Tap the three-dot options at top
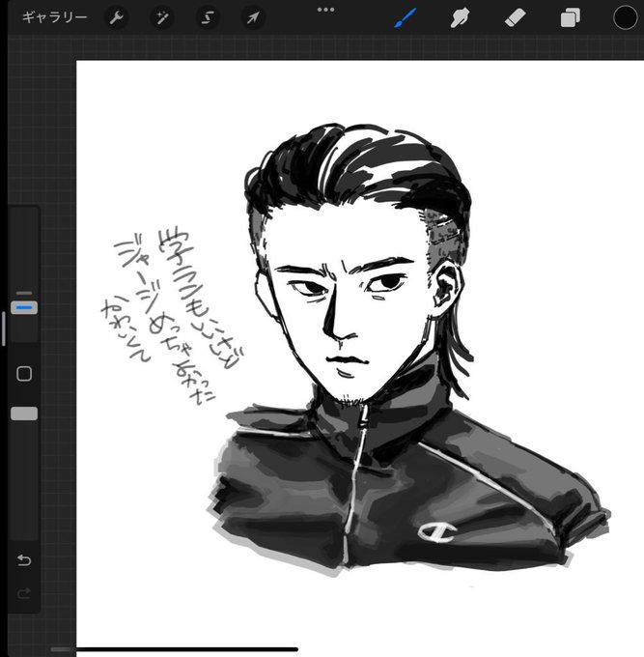The height and width of the screenshot is (657, 644). (x=325, y=10)
